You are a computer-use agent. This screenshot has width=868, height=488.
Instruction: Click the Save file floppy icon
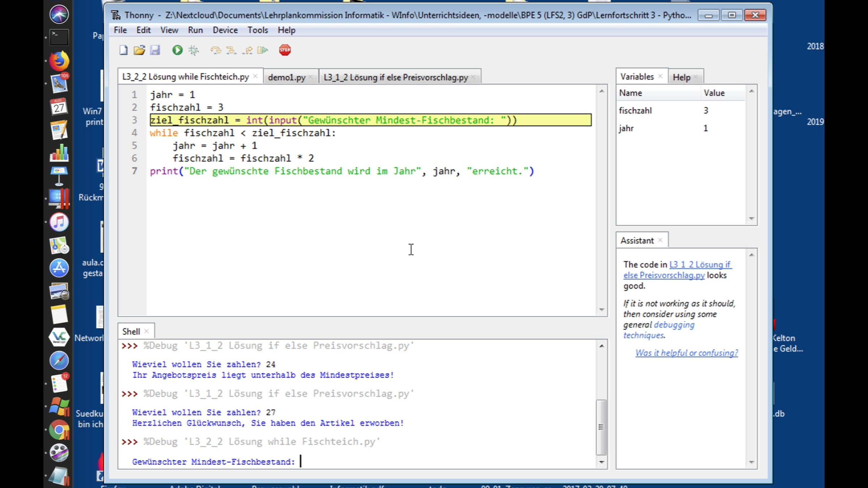click(155, 50)
